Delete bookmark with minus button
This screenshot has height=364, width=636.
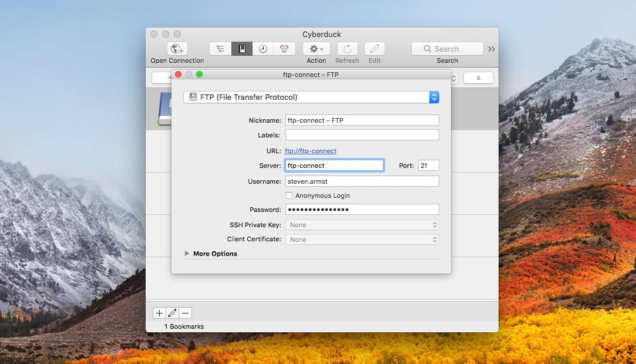coord(186,313)
